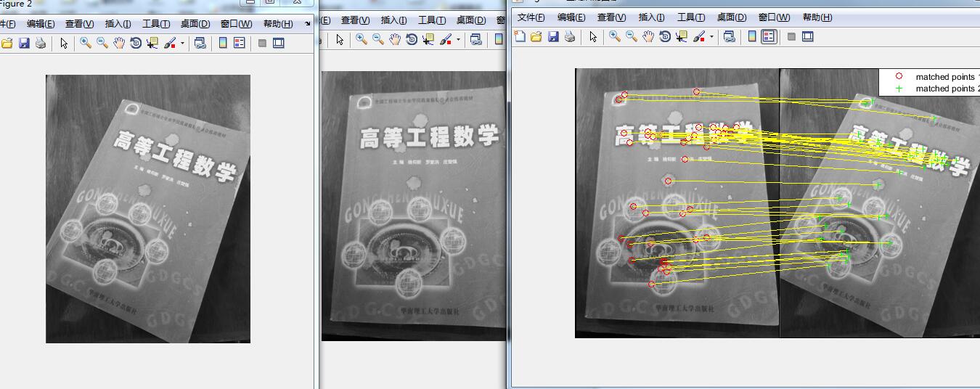Click upright book image in middle window
The height and width of the screenshot is (389, 980).
click(x=413, y=205)
